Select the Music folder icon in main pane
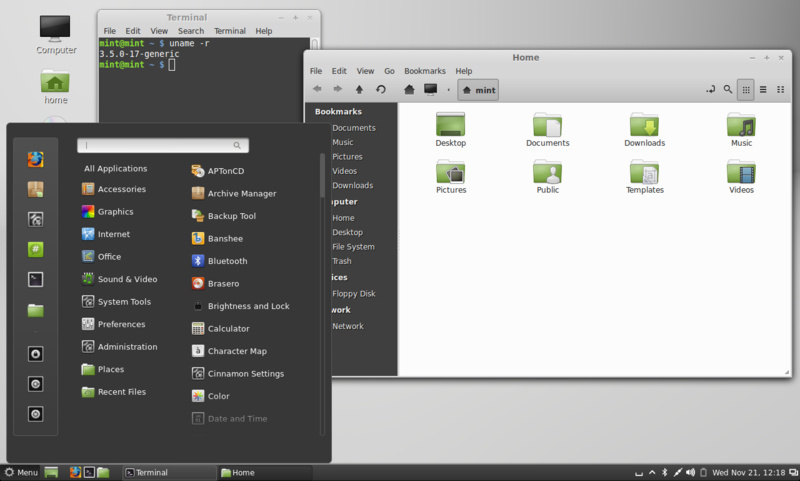Viewport: 800px width, 481px height. 741,130
